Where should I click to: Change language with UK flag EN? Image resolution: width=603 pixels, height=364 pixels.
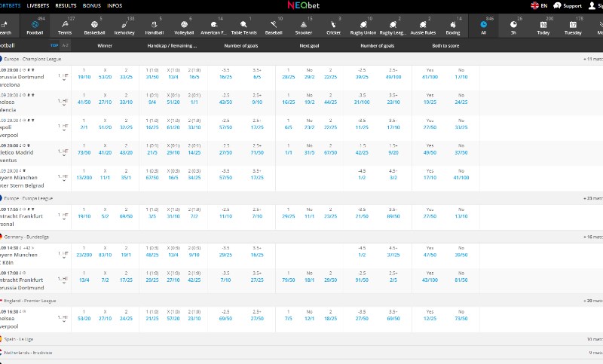[539, 5]
